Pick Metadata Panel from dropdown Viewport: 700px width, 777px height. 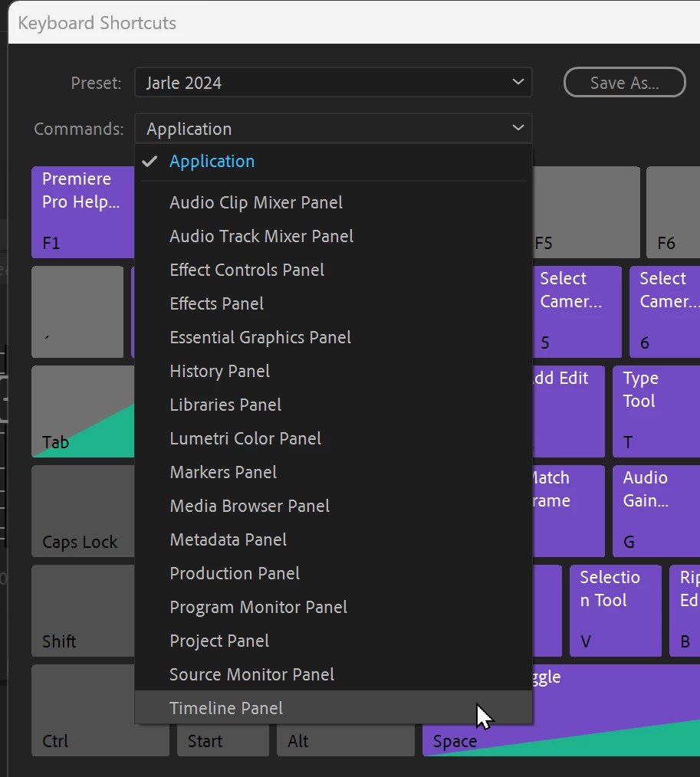pos(334,539)
